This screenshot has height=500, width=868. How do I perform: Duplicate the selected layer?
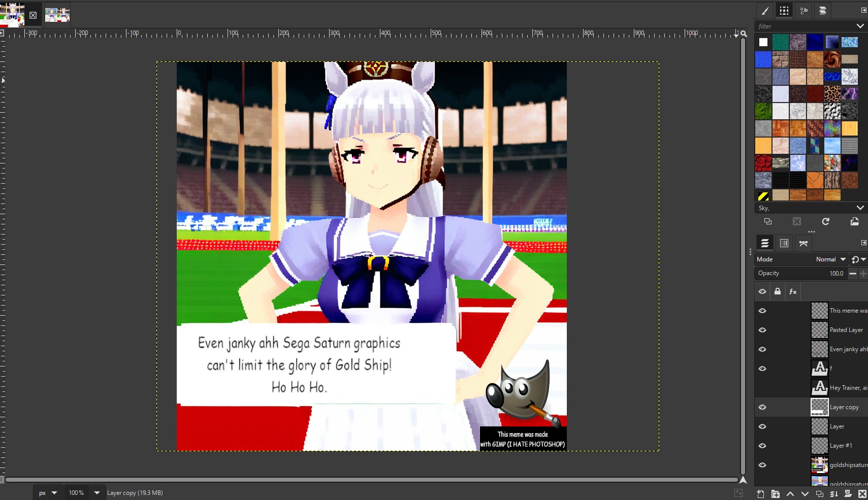819,494
